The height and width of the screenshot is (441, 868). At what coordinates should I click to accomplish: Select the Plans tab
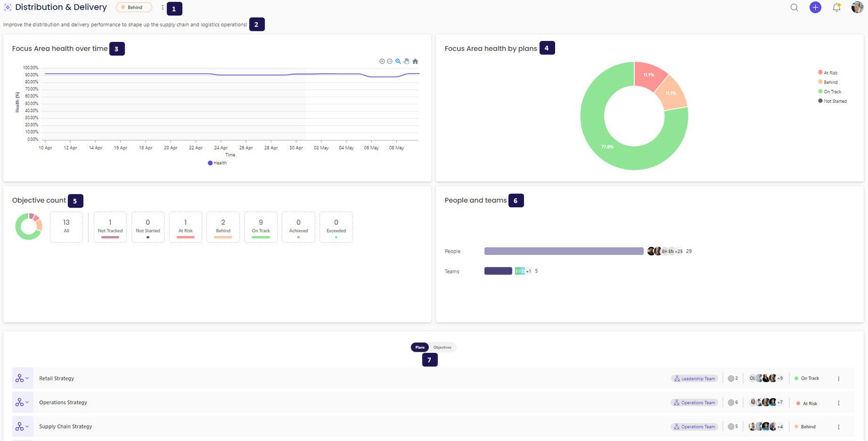pyautogui.click(x=420, y=347)
